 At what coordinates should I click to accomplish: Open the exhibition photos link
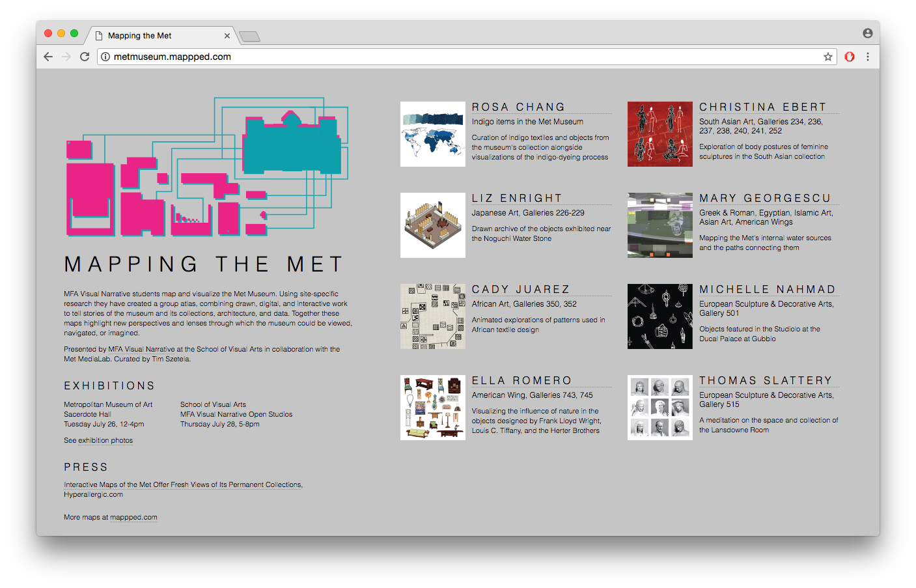point(105,441)
